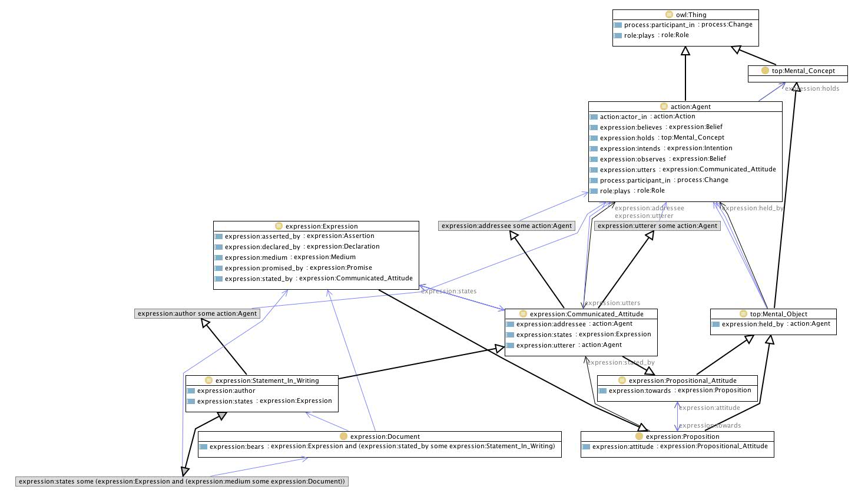Image resolution: width=868 pixels, height=503 pixels.
Task: Click the action:Agent class icon
Action: (x=664, y=107)
